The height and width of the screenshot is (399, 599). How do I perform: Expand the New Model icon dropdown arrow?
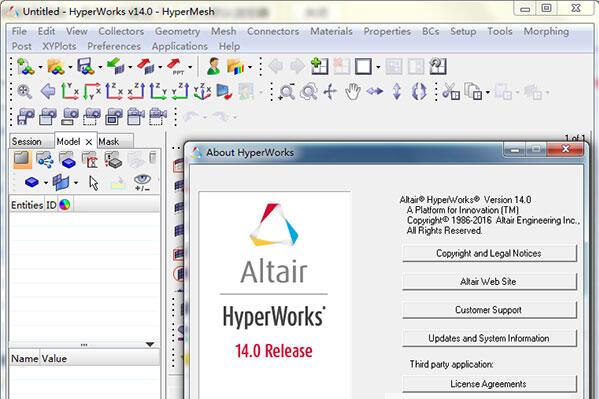point(40,68)
